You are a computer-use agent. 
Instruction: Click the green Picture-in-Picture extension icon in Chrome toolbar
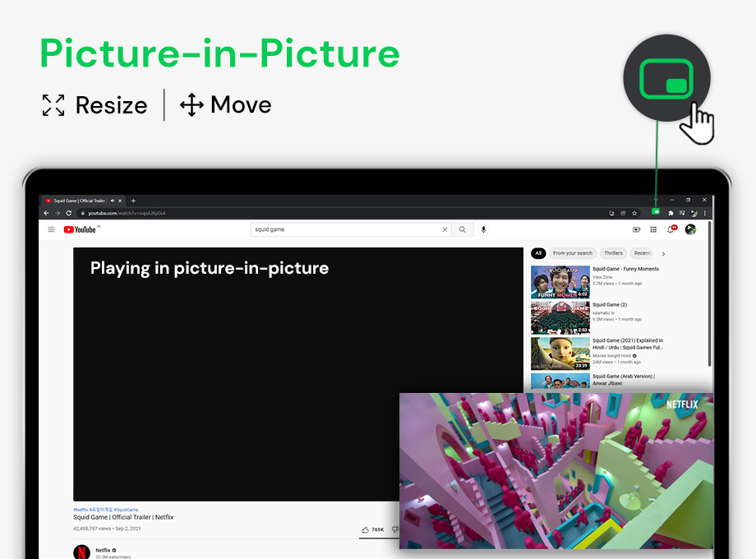tap(657, 212)
